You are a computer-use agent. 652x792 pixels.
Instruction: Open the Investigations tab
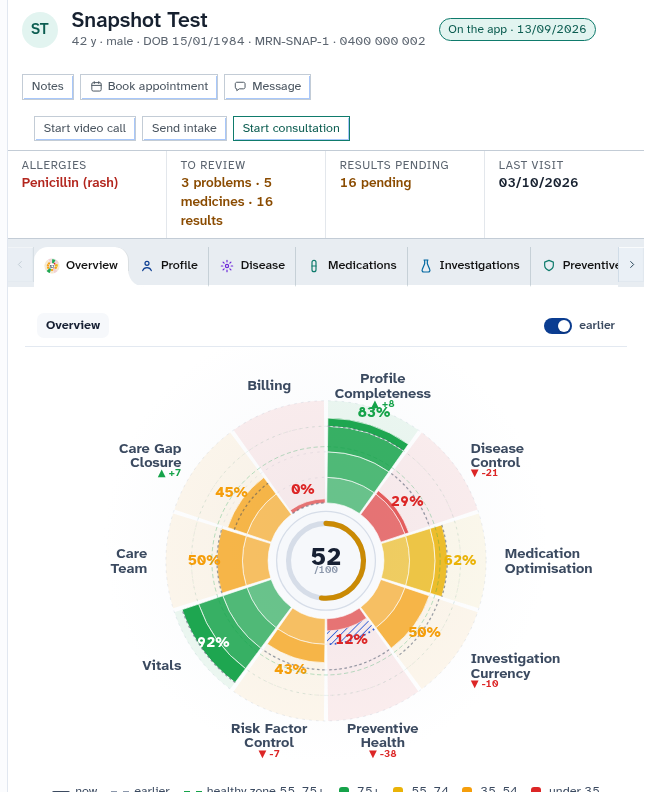click(469, 266)
